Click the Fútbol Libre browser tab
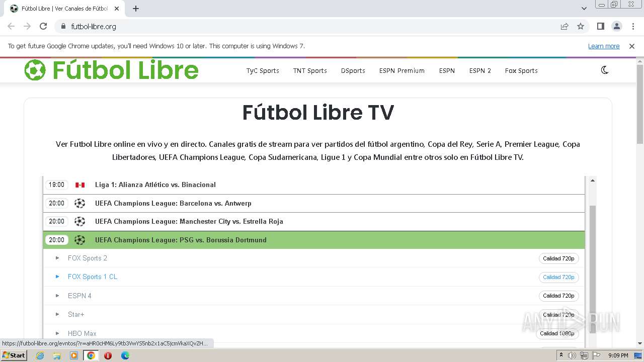This screenshot has width=644, height=362. pyautogui.click(x=64, y=9)
